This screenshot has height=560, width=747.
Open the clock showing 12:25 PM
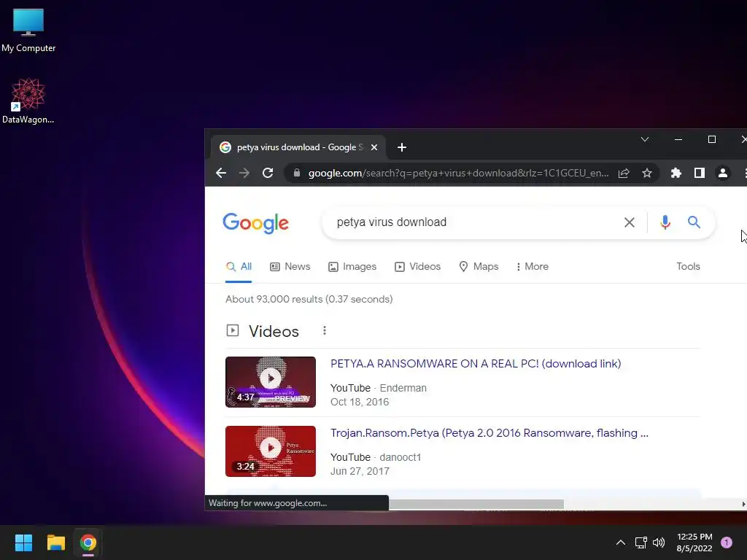tap(694, 542)
